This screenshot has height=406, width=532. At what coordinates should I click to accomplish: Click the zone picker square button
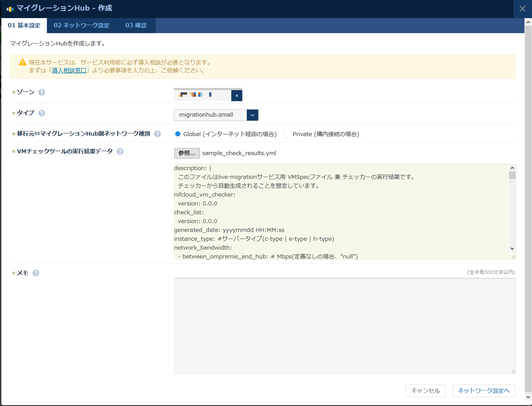point(237,95)
